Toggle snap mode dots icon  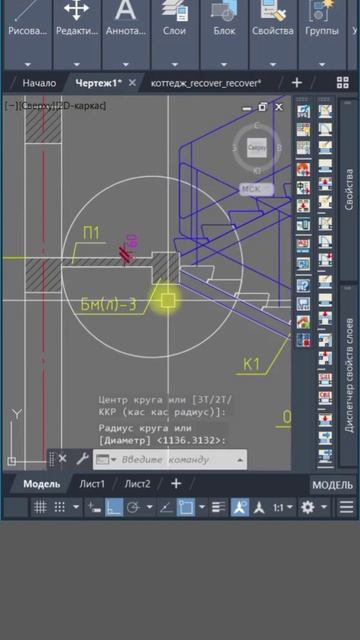click(x=60, y=508)
